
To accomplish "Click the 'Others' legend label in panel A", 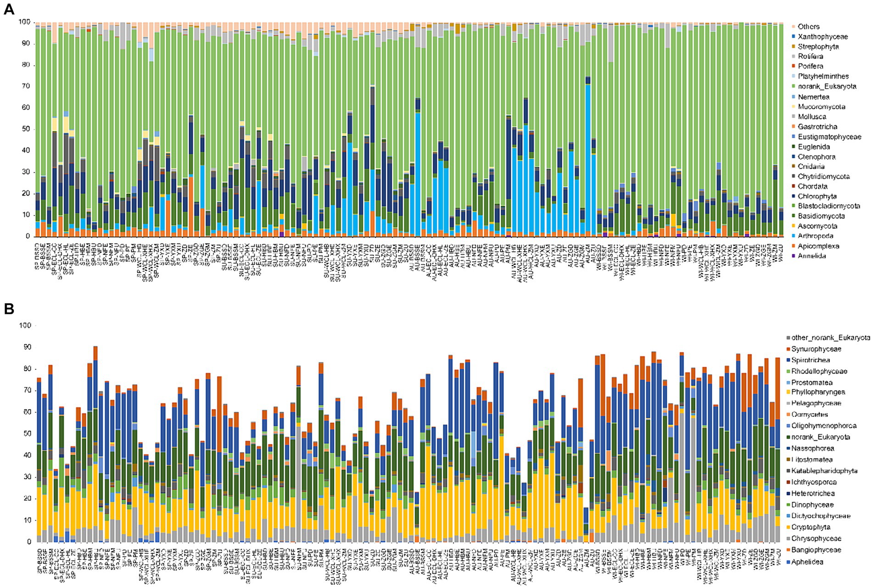I will coord(808,27).
